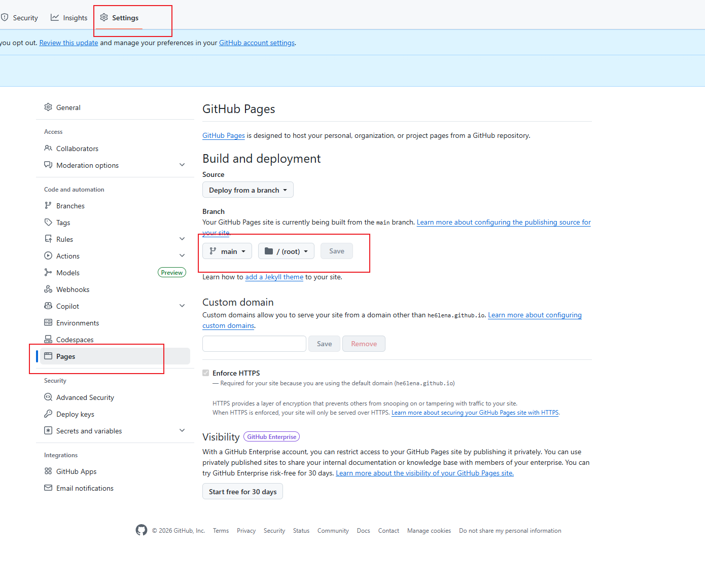Open Collaborators settings page
This screenshot has height=588, width=705.
115,149
